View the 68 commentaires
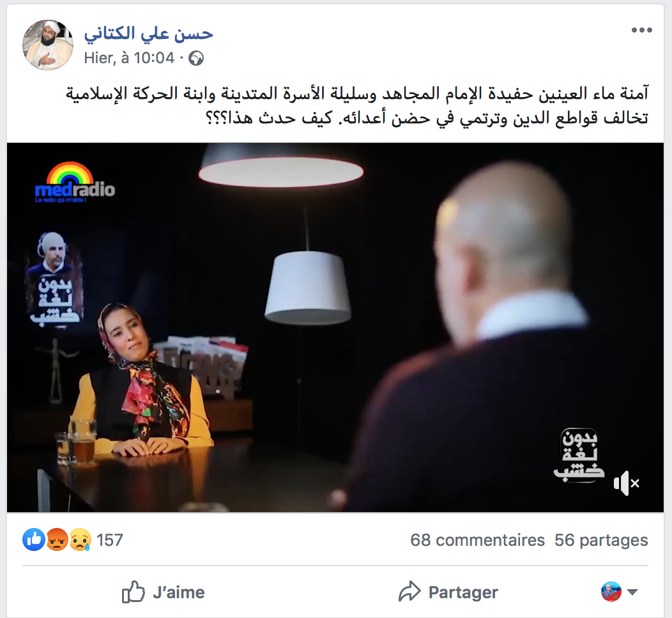 point(477,540)
